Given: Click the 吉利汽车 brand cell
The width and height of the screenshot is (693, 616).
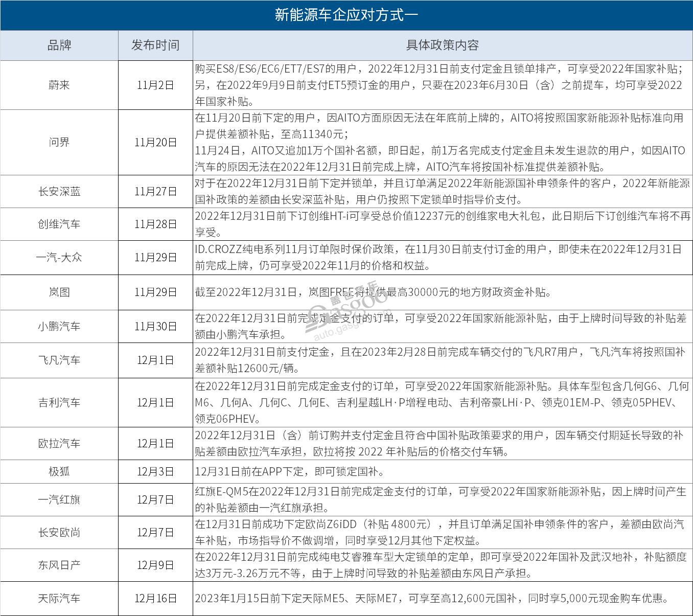Looking at the screenshot, I should [59, 403].
